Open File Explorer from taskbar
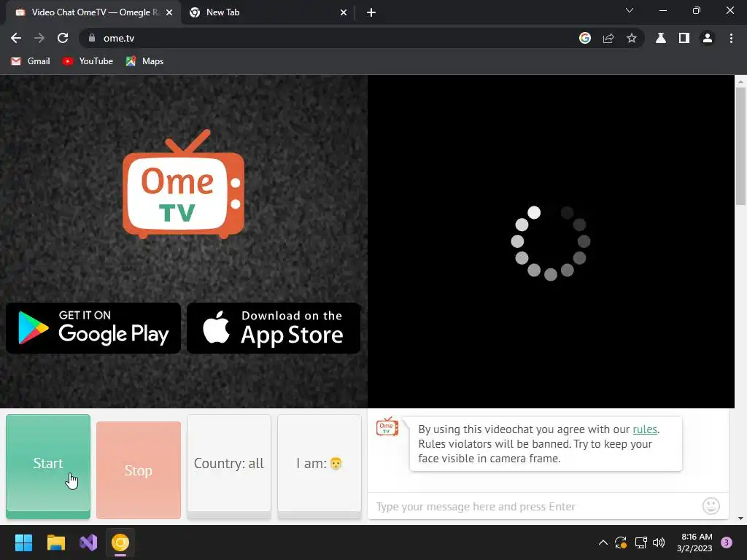Image resolution: width=747 pixels, height=560 pixels. point(55,542)
